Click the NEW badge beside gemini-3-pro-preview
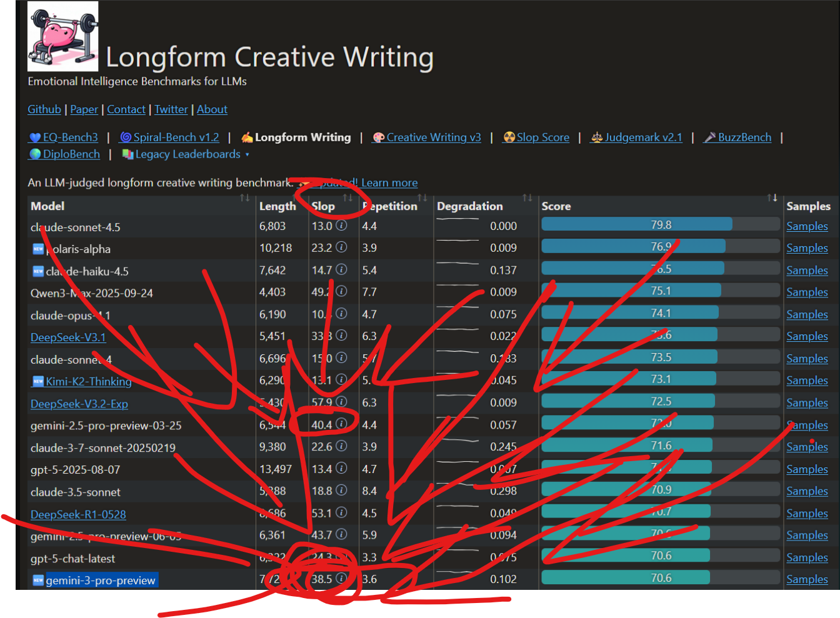Viewport: 840px width, 618px height. coord(38,580)
